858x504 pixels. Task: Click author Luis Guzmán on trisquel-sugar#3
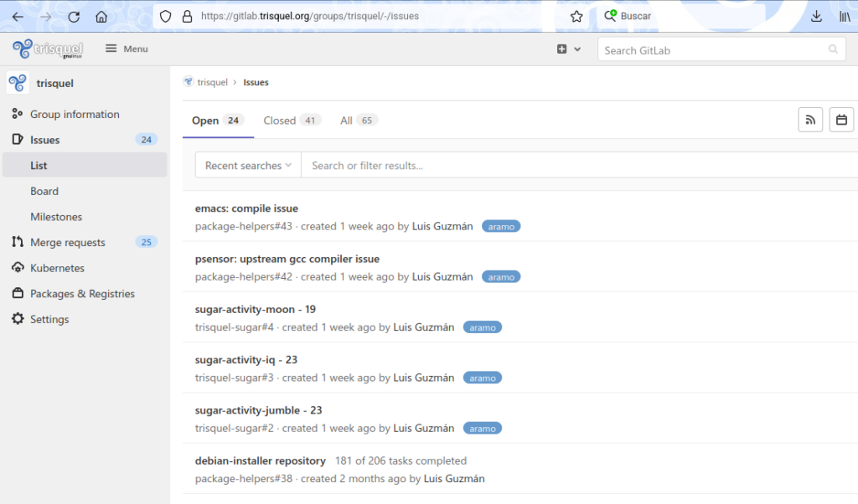(x=423, y=378)
